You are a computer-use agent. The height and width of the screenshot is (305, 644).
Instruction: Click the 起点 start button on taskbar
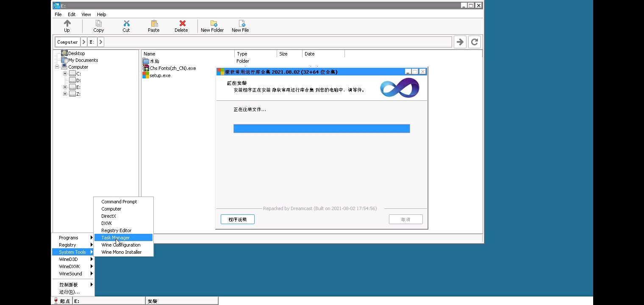click(62, 301)
